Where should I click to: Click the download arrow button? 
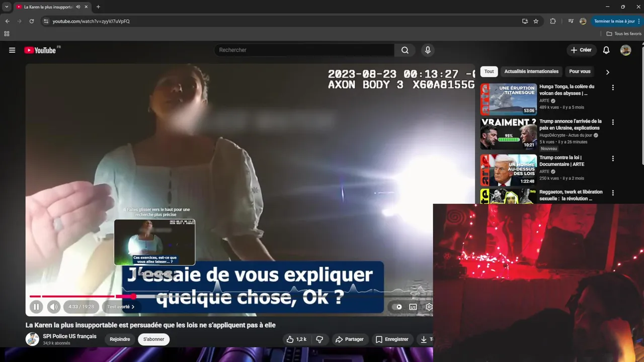[x=424, y=339]
